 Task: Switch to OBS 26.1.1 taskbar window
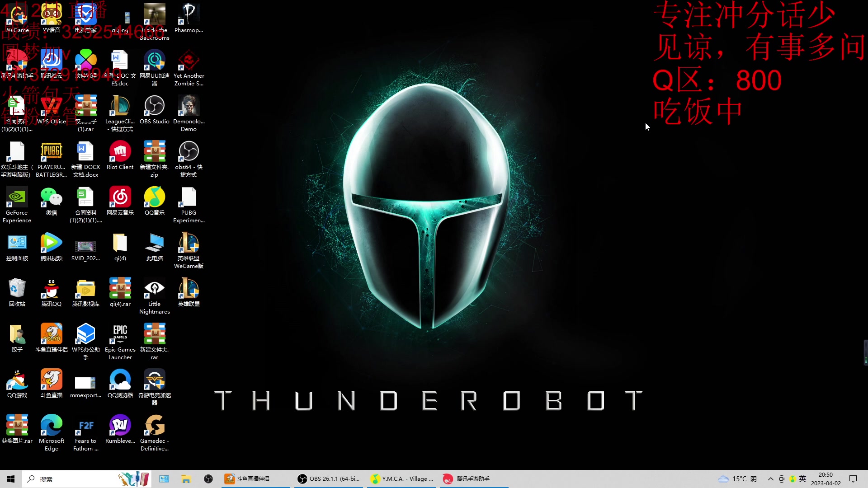329,479
